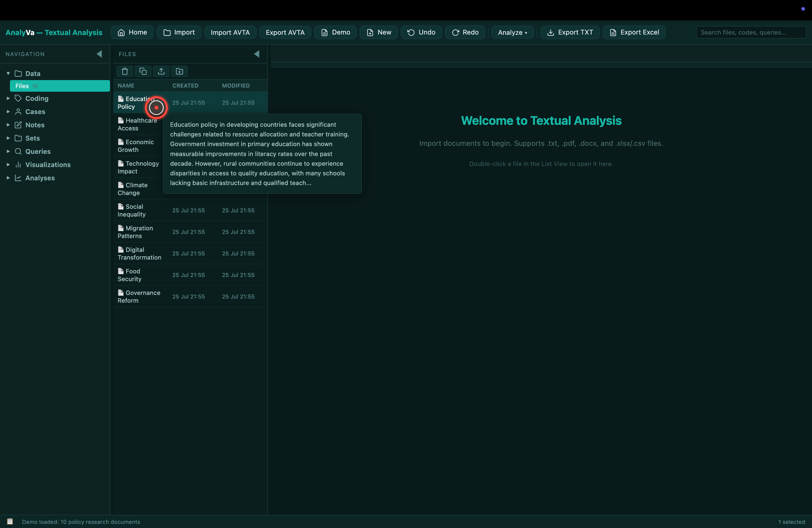Click the Notes pencil icon
The height and width of the screenshot is (528, 812).
pos(18,125)
